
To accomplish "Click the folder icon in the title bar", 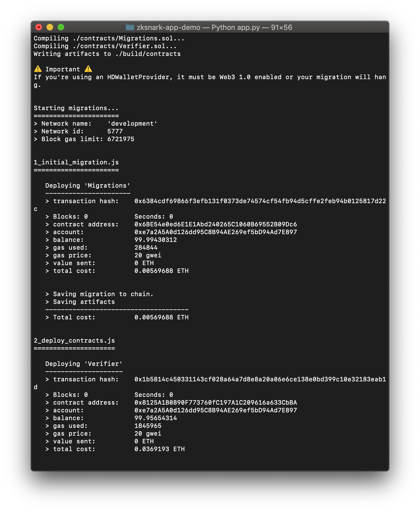I will coord(130,27).
